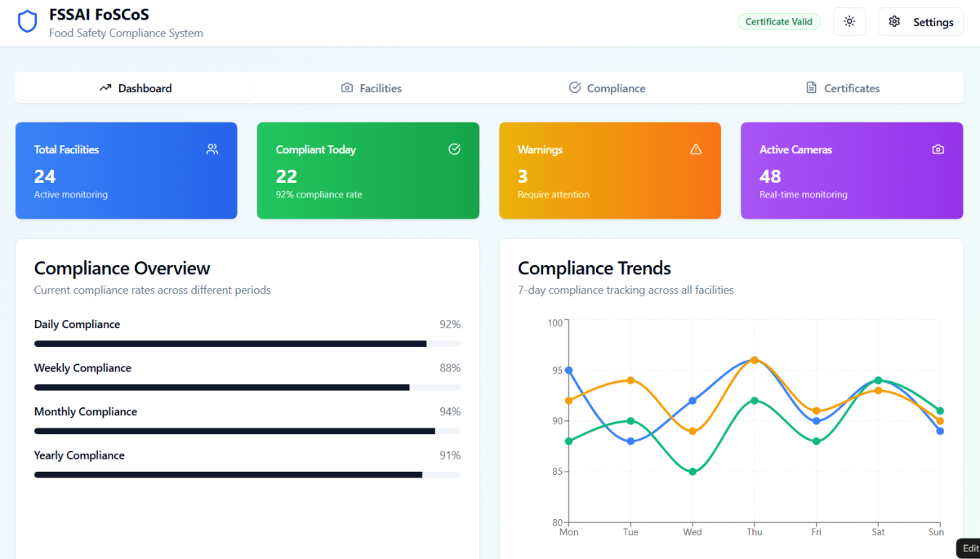Click the checkmark icon on Compliant Today card
Screen dimensions: 980x559
pos(455,149)
